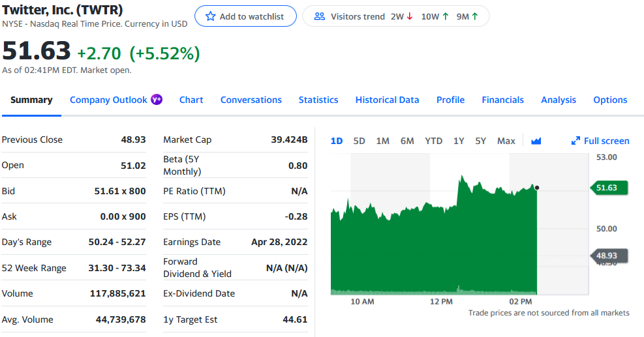Click the Ask value 0.00 x 900
The width and height of the screenshot is (644, 337).
coord(123,216)
